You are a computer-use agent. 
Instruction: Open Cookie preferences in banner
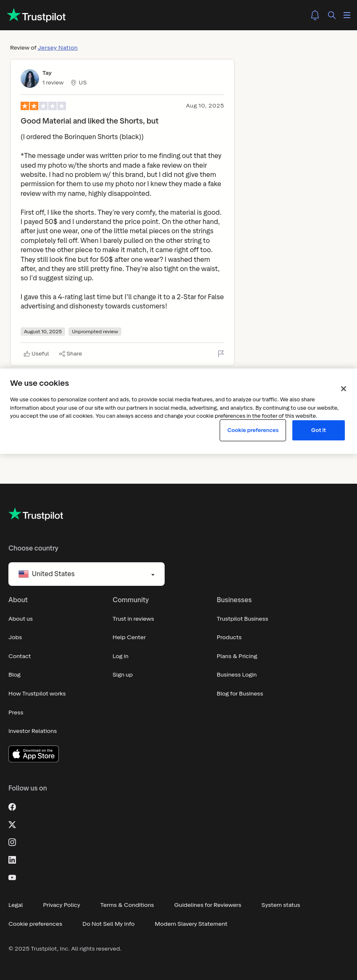point(253,430)
